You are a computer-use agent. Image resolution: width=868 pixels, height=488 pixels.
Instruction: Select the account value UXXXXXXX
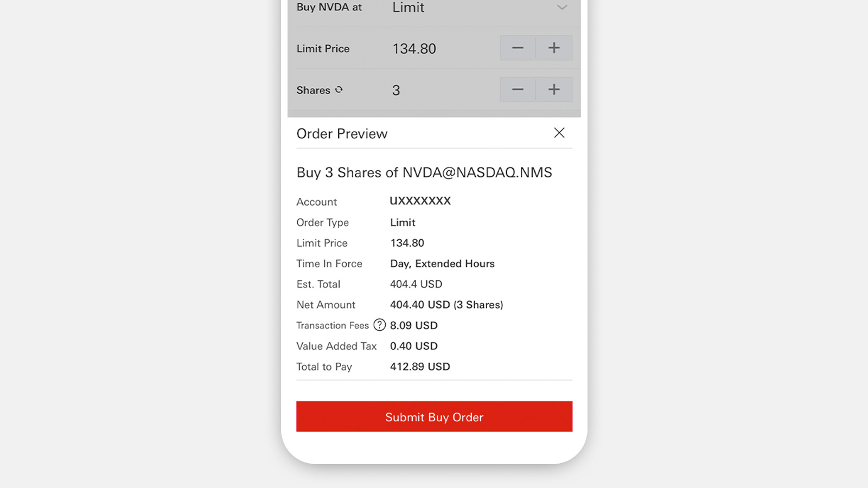coord(420,201)
